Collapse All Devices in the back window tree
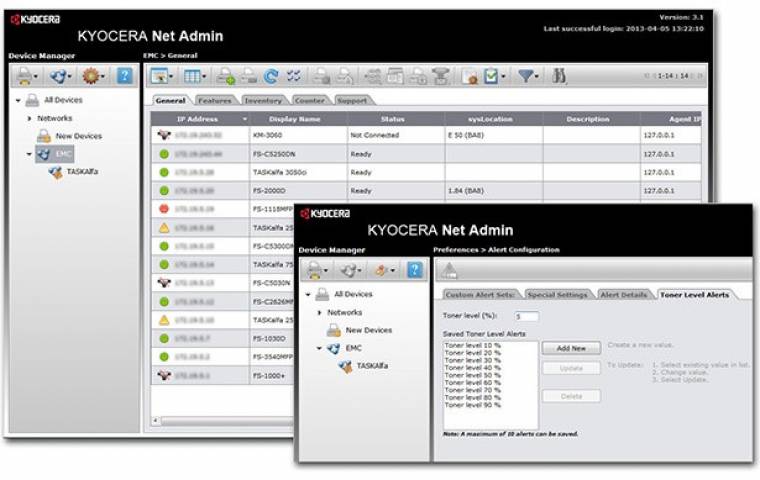 18,100
